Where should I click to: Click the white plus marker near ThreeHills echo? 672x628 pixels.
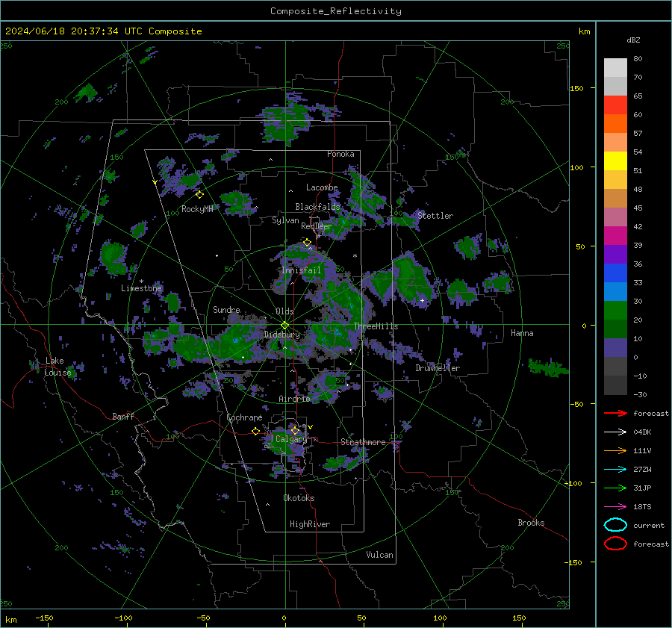(x=422, y=300)
